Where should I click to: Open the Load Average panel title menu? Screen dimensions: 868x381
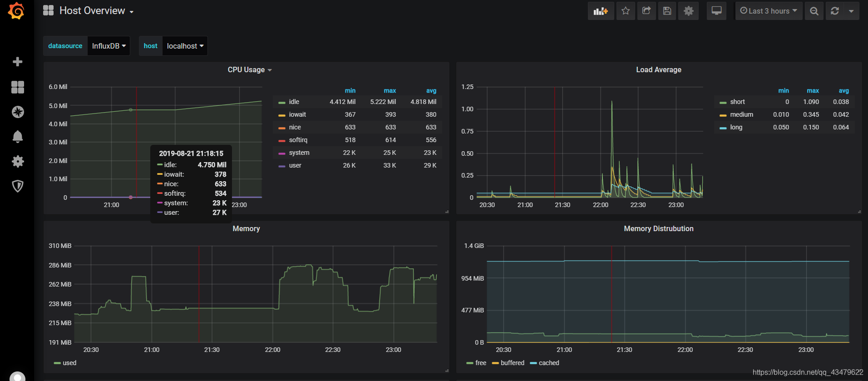(x=658, y=70)
